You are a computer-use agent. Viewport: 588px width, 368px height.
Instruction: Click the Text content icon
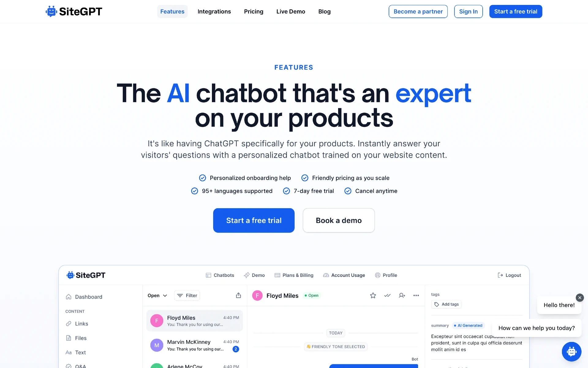[x=69, y=352]
